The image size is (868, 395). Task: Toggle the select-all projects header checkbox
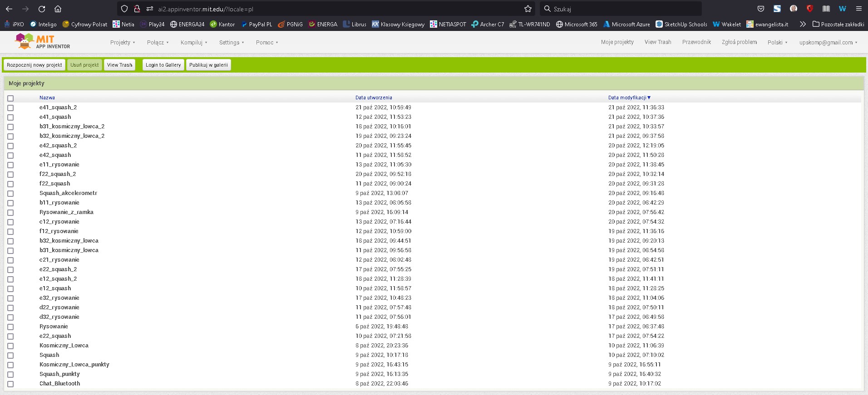tap(10, 98)
